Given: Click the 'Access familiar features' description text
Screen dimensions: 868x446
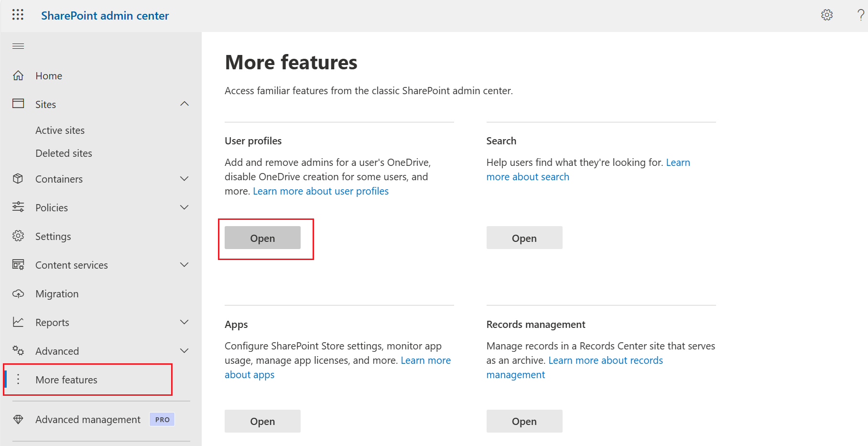Looking at the screenshot, I should [369, 91].
